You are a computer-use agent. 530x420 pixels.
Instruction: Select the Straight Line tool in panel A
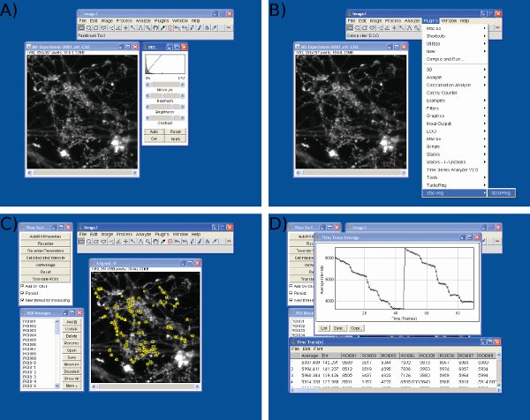tap(111, 27)
